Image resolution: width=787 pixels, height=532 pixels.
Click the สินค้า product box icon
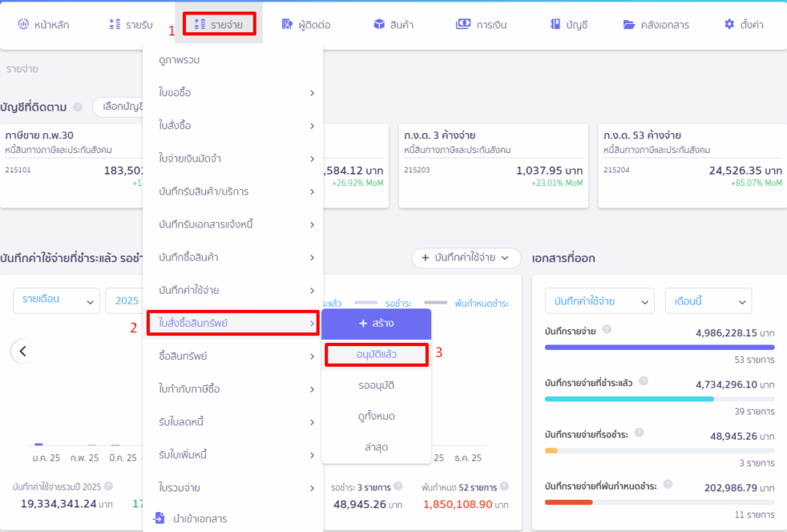(379, 25)
